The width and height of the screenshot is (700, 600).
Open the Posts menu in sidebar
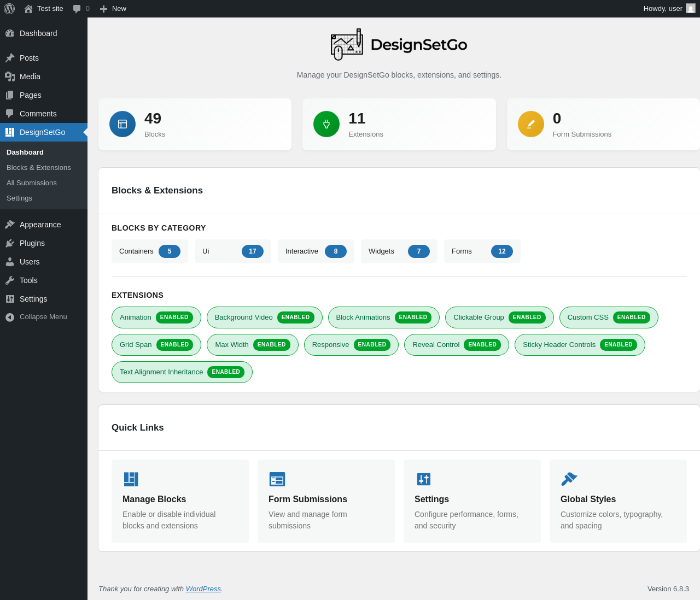44,58
